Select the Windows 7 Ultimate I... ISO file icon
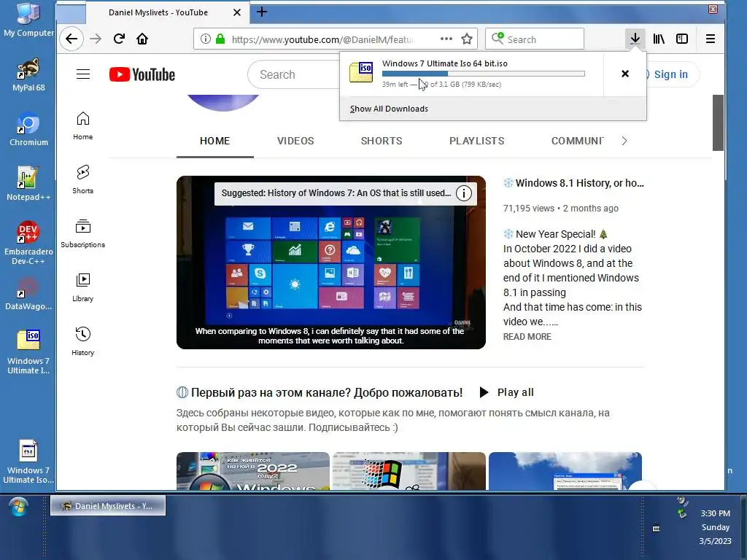 [x=28, y=352]
